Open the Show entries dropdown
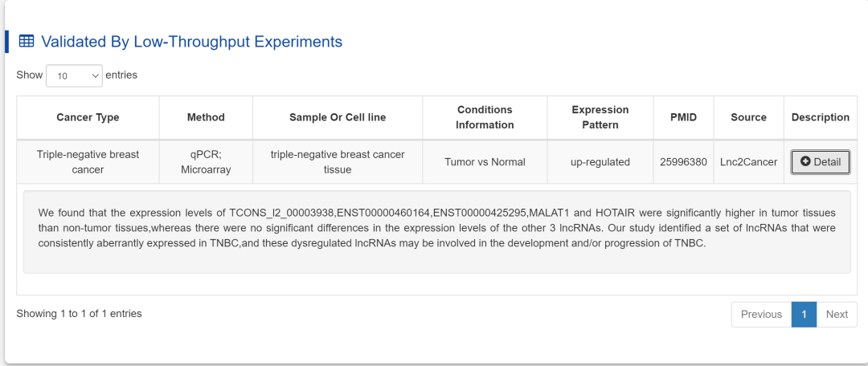Viewport: 868px width, 366px height. point(74,75)
